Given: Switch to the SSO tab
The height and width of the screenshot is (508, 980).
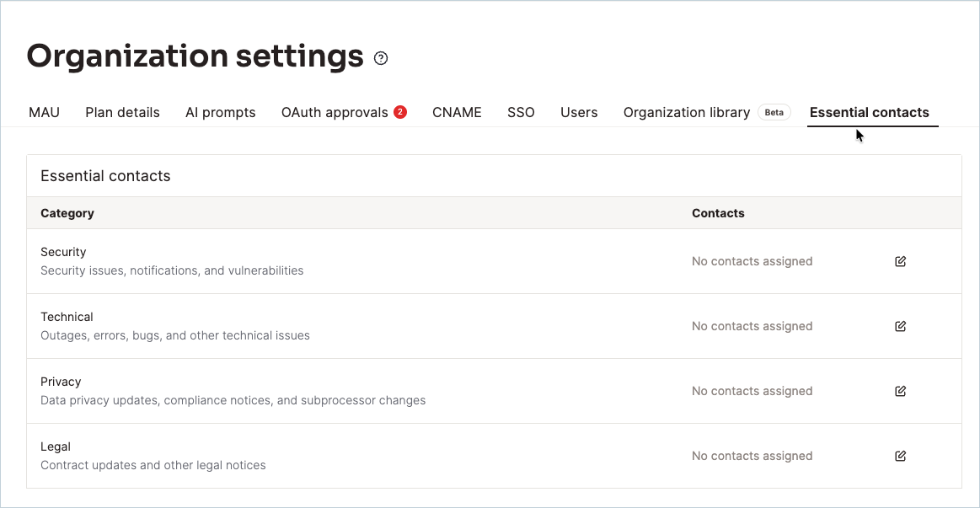Looking at the screenshot, I should pos(521,113).
